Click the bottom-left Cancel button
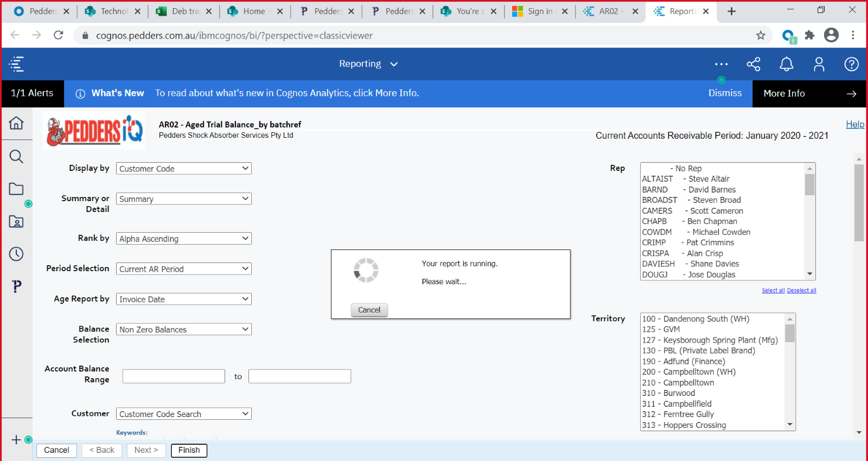Screen dimensions: 868x461 click(x=56, y=450)
